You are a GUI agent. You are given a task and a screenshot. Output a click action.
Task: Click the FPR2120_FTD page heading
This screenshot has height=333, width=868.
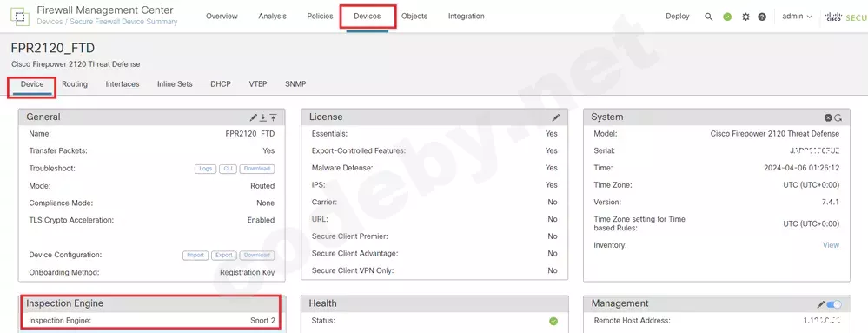pyautogui.click(x=53, y=48)
